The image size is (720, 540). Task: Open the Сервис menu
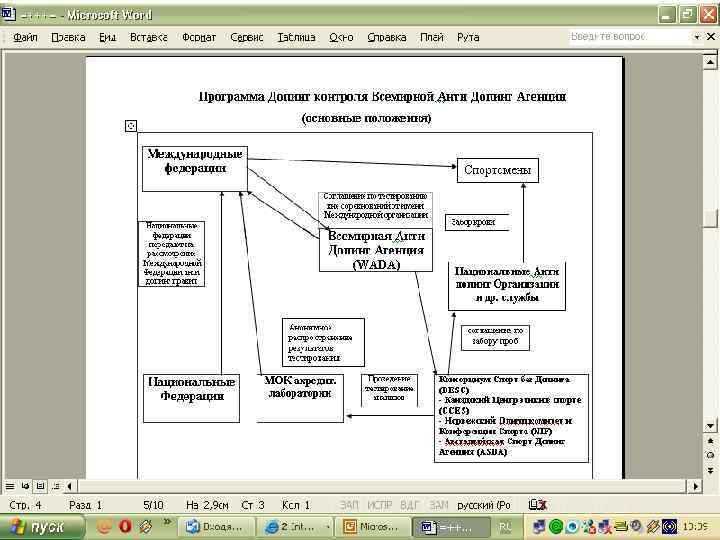click(247, 37)
